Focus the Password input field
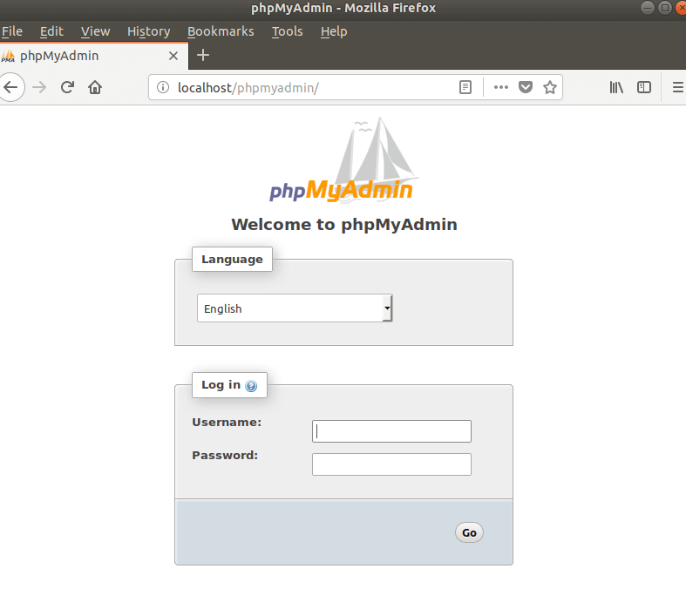The height and width of the screenshot is (616, 686). (391, 464)
